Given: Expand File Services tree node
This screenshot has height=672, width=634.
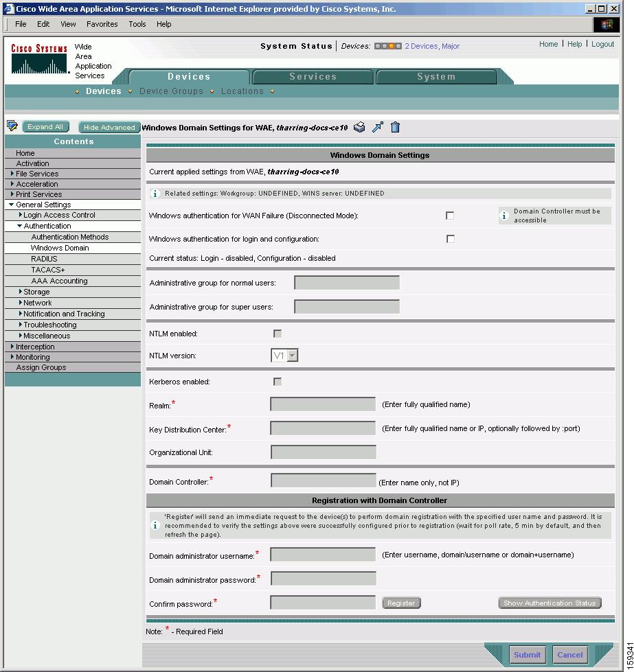Looking at the screenshot, I should click(x=12, y=173).
